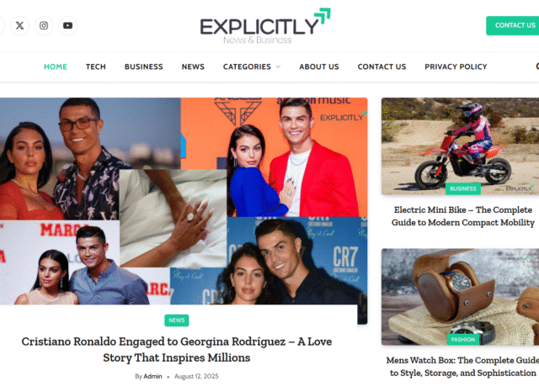This screenshot has width=539, height=392.
Task: Open the Electric Mini Bike article title
Action: [x=463, y=216]
